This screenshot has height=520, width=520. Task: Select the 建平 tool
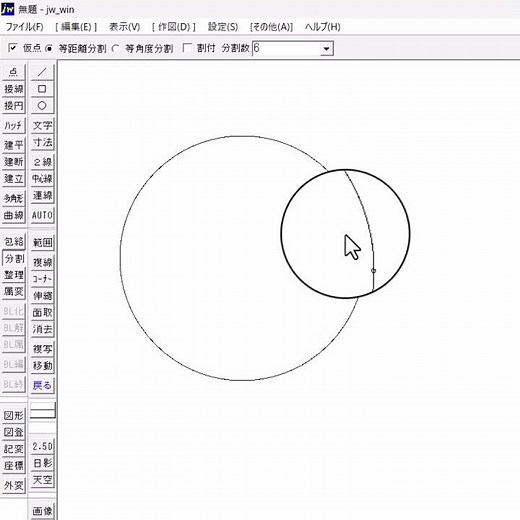pos(13,145)
